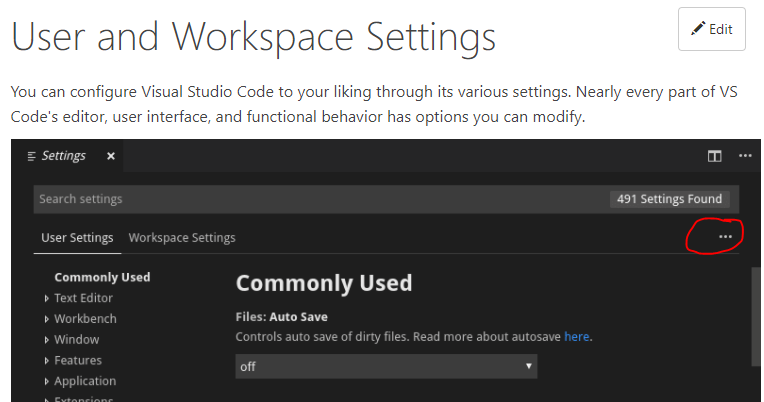Click the Edit button with pencil icon

(x=711, y=29)
